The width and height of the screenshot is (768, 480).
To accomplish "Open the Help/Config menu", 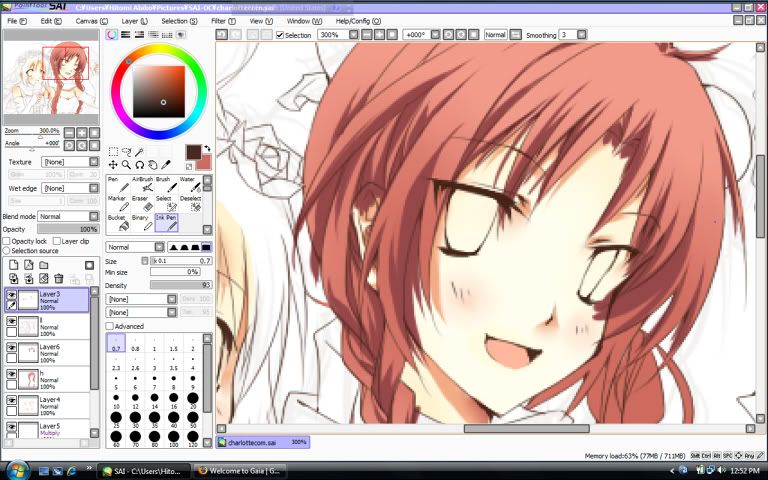I will pos(358,21).
